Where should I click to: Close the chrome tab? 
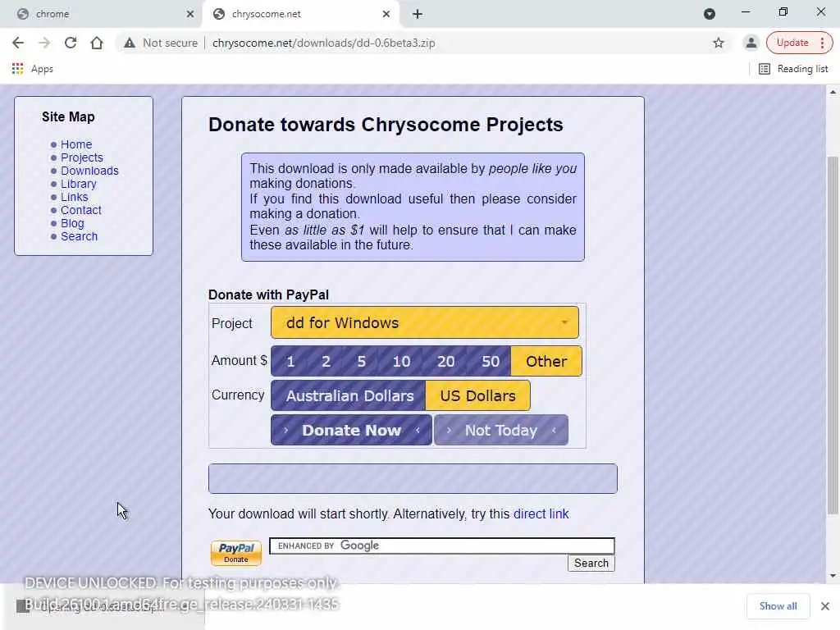point(189,14)
